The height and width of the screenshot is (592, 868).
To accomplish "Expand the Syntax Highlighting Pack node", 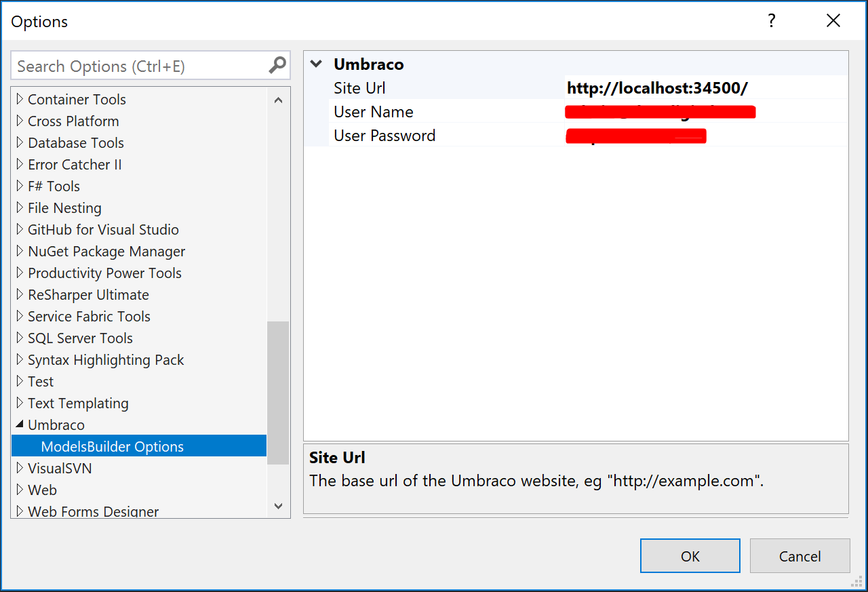I will point(20,359).
